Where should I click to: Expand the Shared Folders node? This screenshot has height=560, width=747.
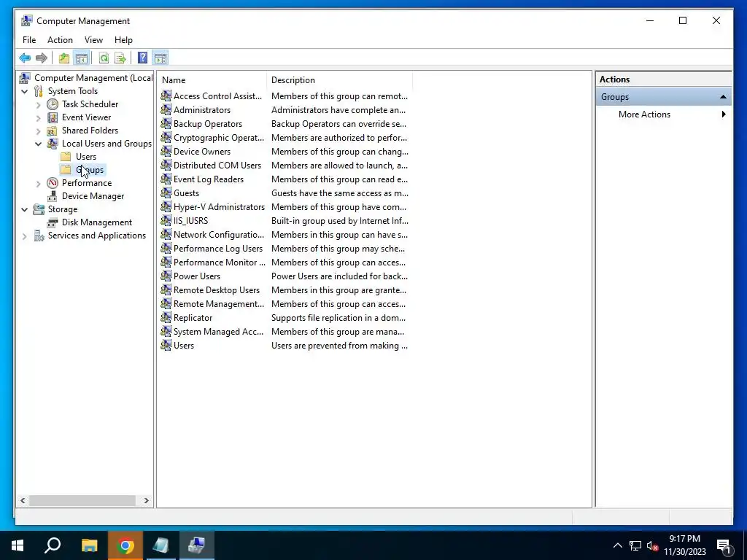point(39,131)
